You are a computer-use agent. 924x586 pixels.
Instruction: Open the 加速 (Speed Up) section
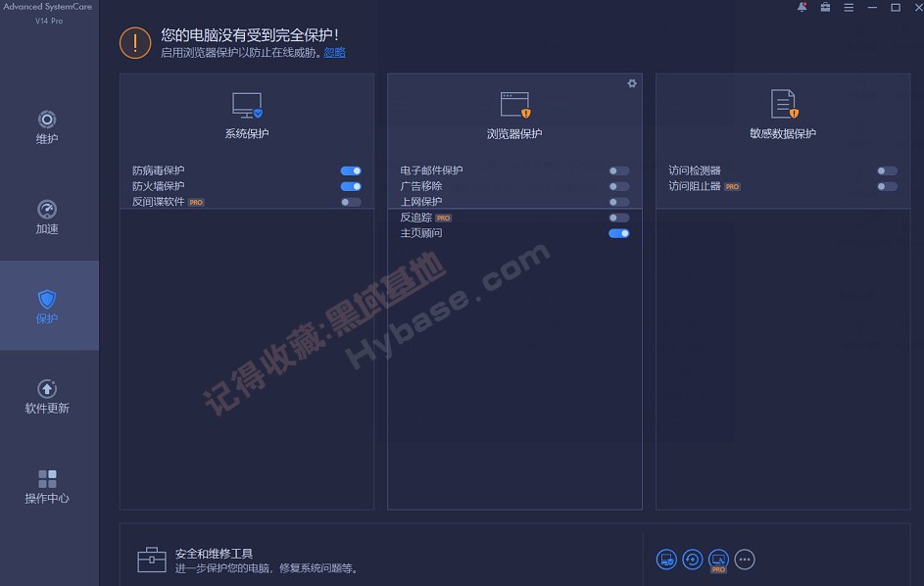[x=47, y=217]
